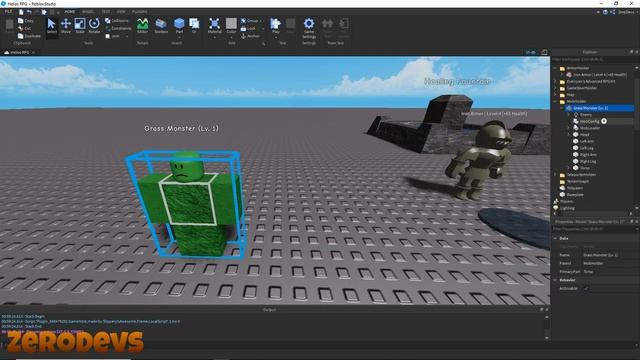Click the Team Test Start button
Viewport: 640px width, 360px height.
click(327, 27)
